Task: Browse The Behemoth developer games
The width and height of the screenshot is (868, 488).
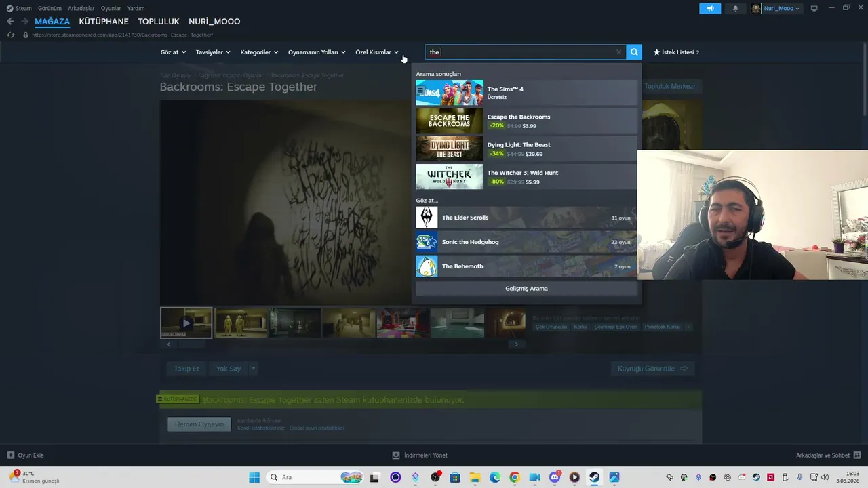Action: 526,266
